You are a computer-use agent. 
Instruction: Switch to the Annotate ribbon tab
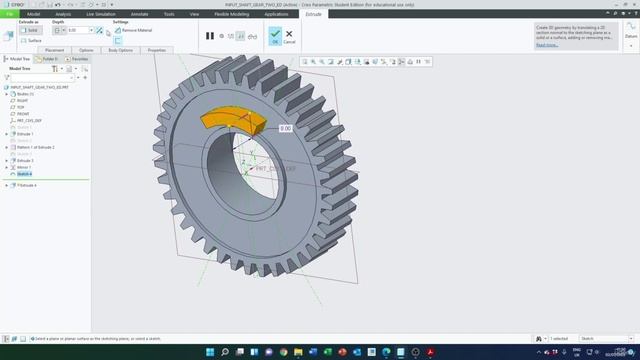coord(139,14)
